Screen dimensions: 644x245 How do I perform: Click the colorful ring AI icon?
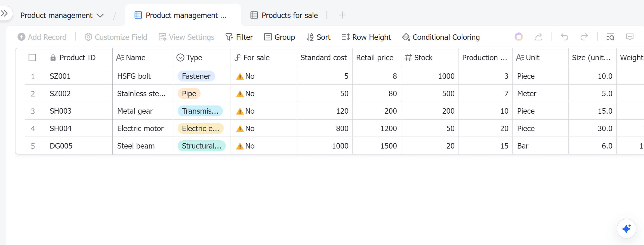[x=519, y=37]
